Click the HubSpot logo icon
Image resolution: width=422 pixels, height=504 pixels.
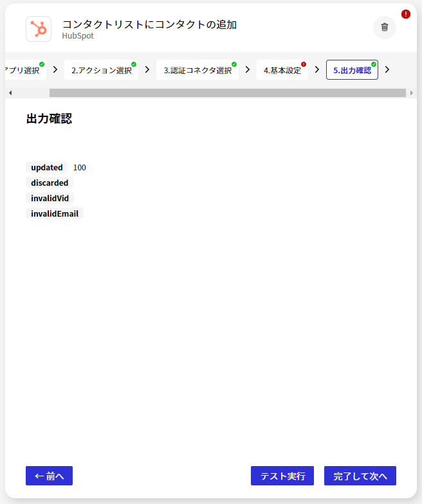point(39,29)
